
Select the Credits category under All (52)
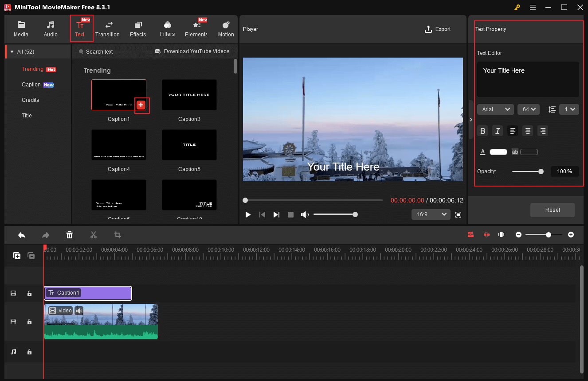(x=31, y=100)
